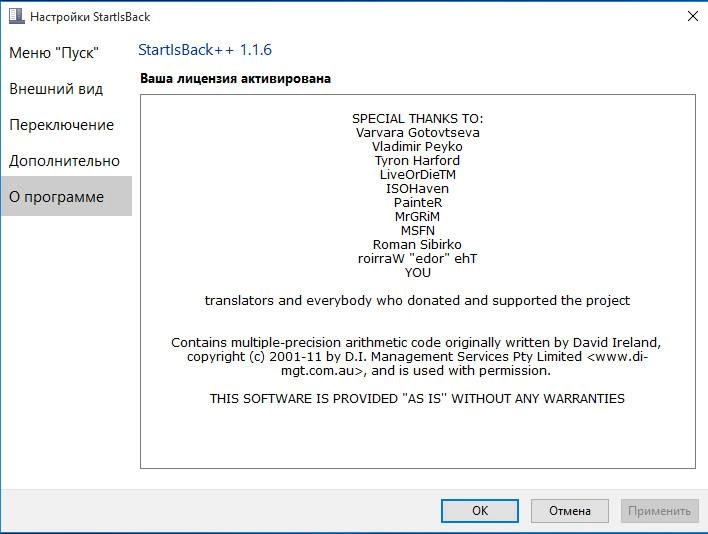708x534 pixels.
Task: Click the mgt.com.au used with permission line
Action: coord(416,371)
